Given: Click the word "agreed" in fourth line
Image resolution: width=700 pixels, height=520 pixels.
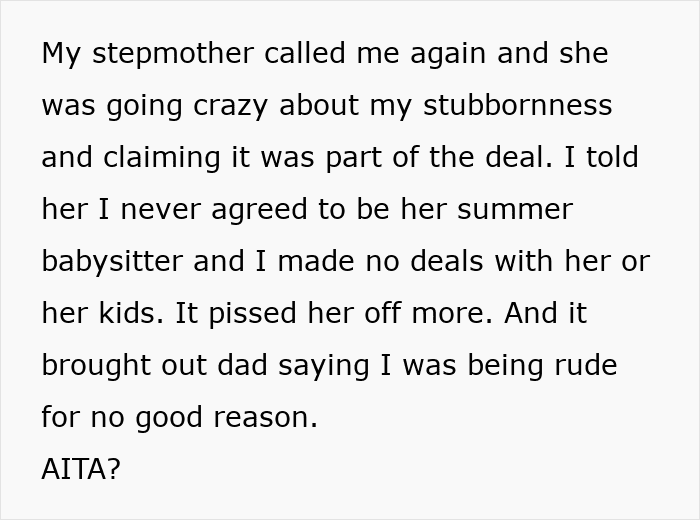Looking at the screenshot, I should (259, 210).
